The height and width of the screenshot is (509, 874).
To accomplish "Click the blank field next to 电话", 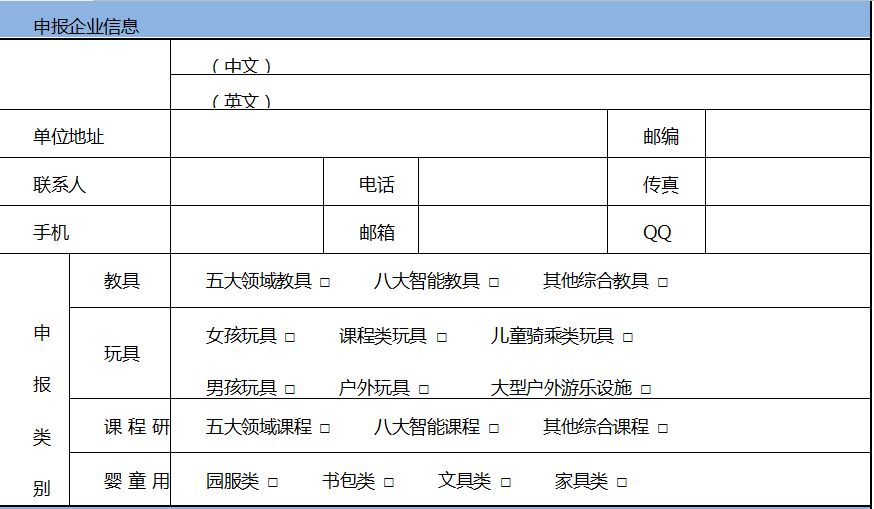I will click(512, 182).
